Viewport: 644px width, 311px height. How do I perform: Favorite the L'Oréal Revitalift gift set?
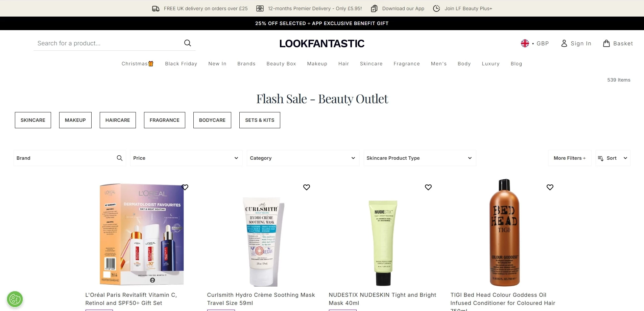point(185,187)
